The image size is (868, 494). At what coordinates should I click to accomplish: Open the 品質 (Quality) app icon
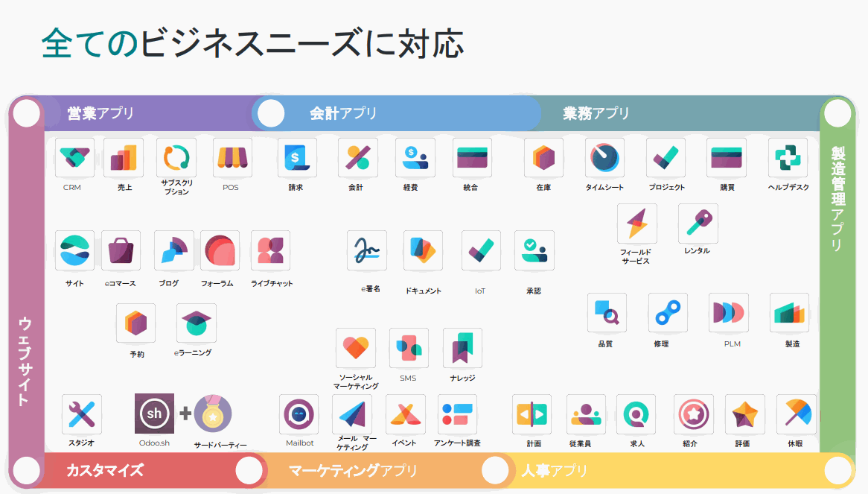pyautogui.click(x=605, y=313)
